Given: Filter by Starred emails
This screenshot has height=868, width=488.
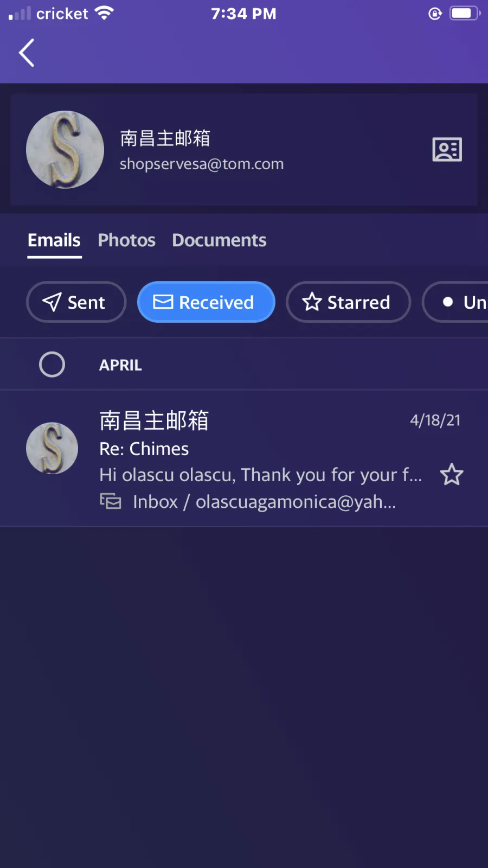Looking at the screenshot, I should (348, 302).
